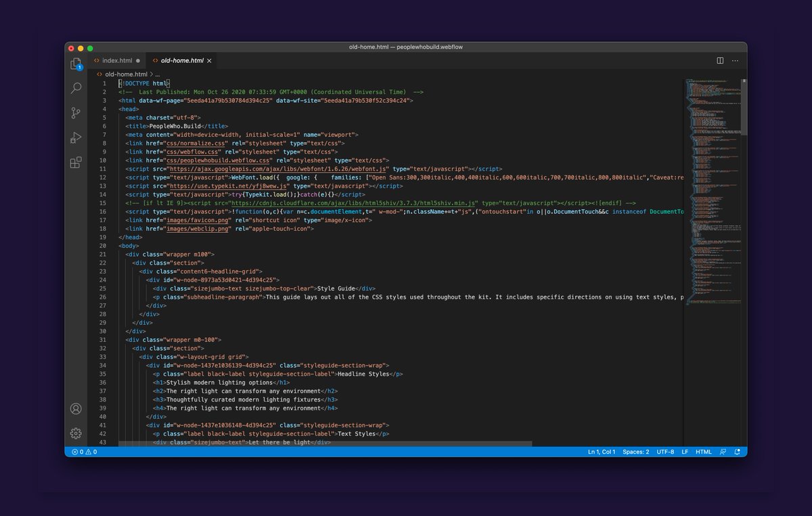Open the Accounts menu icon
This screenshot has width=812, height=516.
76,408
